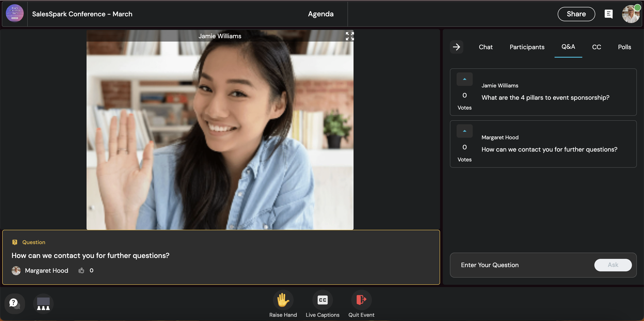The image size is (644, 321).
Task: Toggle Live Captions with CC icon
Action: tap(322, 300)
